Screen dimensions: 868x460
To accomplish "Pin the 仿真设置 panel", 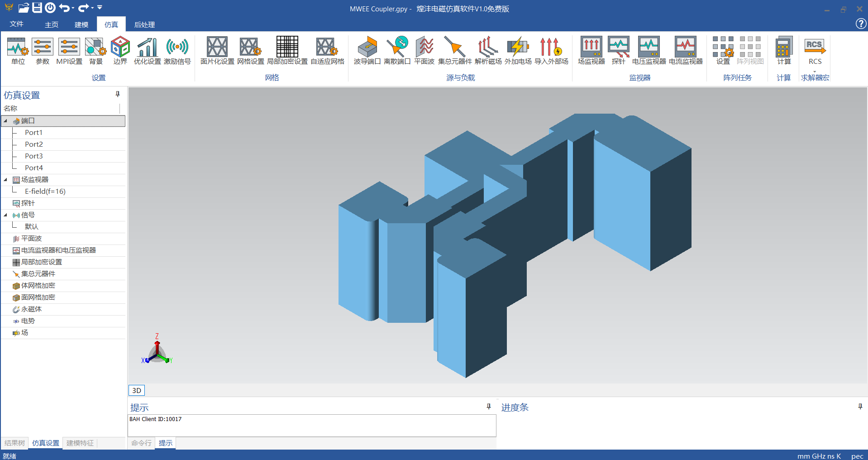I will click(118, 94).
